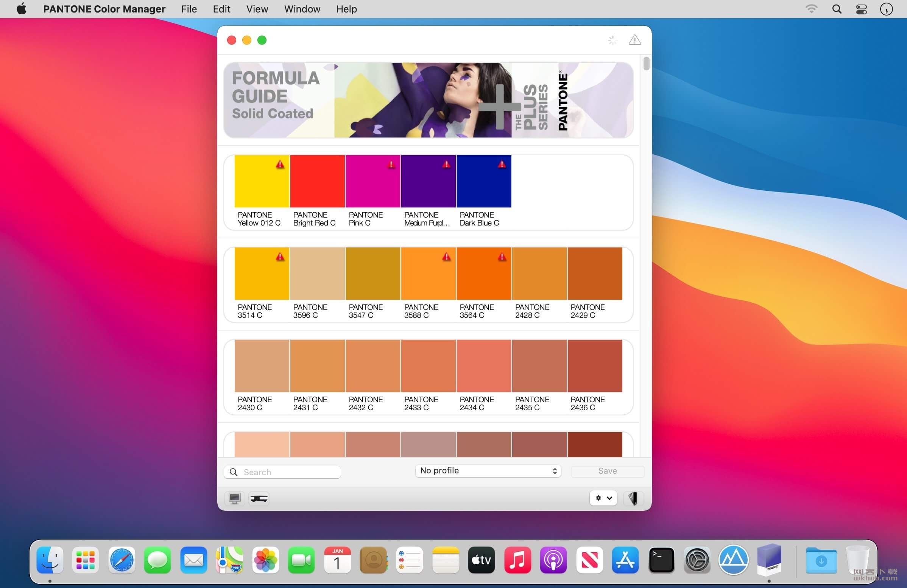
Task: Open the Mail app in dock
Action: click(193, 560)
